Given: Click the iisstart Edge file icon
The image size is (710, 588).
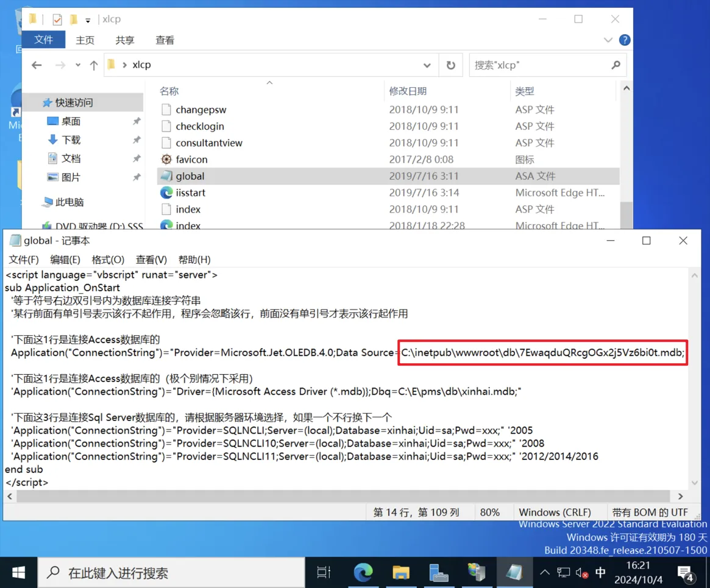Looking at the screenshot, I should 166,193.
